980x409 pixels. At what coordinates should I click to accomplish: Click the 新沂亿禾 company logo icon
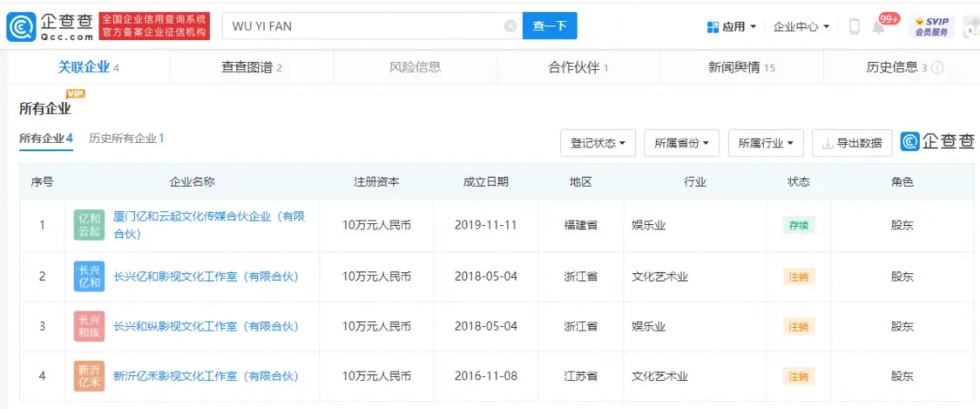(90, 377)
